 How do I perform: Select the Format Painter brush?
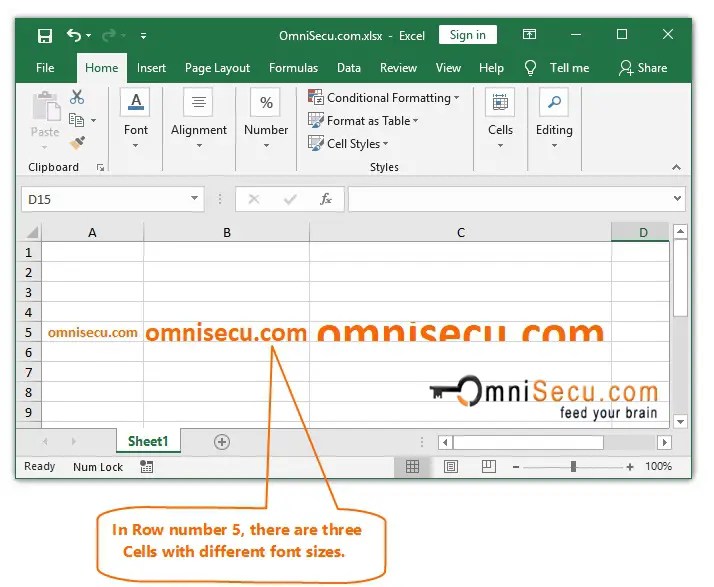pos(77,143)
